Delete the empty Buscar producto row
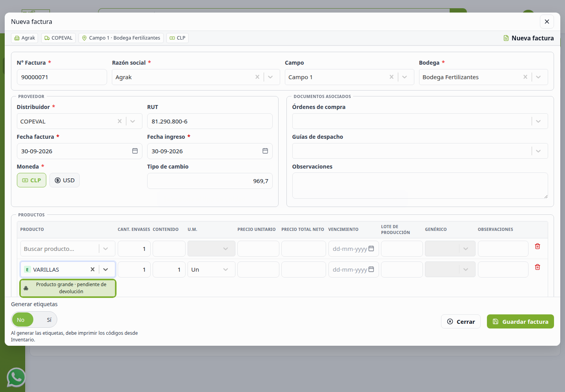Screen dimensions: 565x392 [x=538, y=246]
